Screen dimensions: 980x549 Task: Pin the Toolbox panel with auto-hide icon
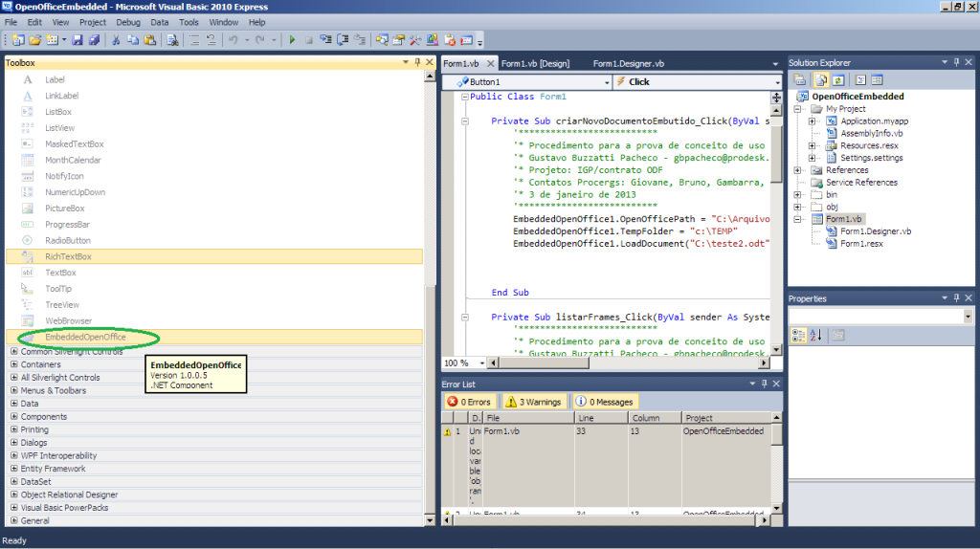[417, 63]
